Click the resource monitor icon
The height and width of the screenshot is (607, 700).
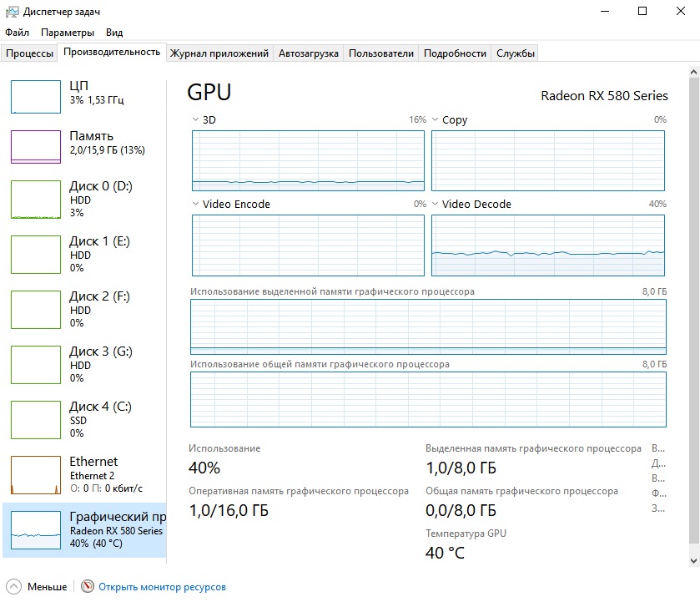[88, 587]
